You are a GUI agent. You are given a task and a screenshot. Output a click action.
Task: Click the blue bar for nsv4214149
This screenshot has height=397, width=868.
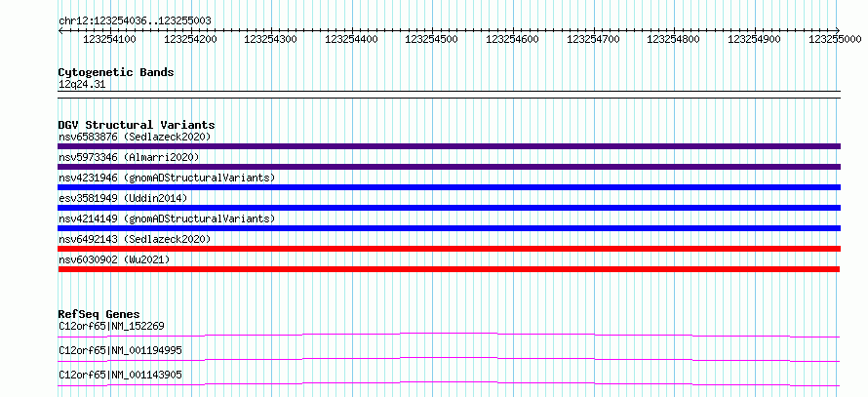point(449,228)
